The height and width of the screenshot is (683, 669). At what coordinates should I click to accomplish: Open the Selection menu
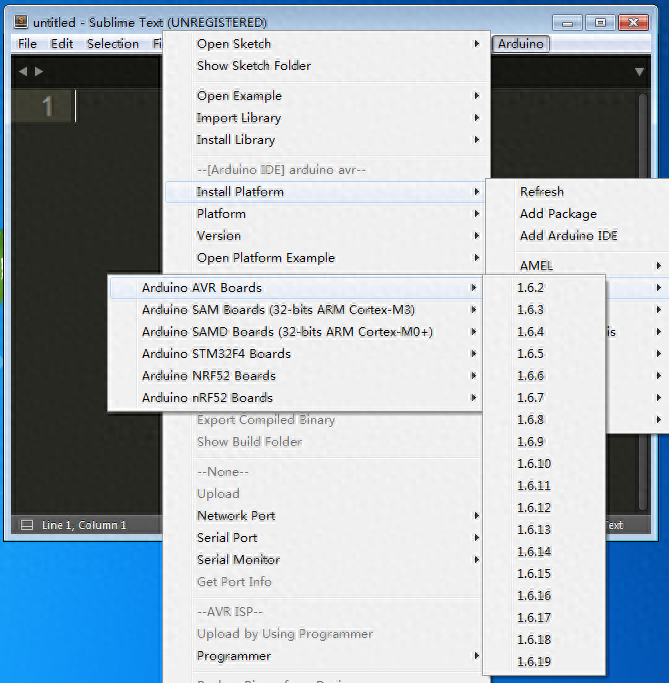click(x=113, y=44)
